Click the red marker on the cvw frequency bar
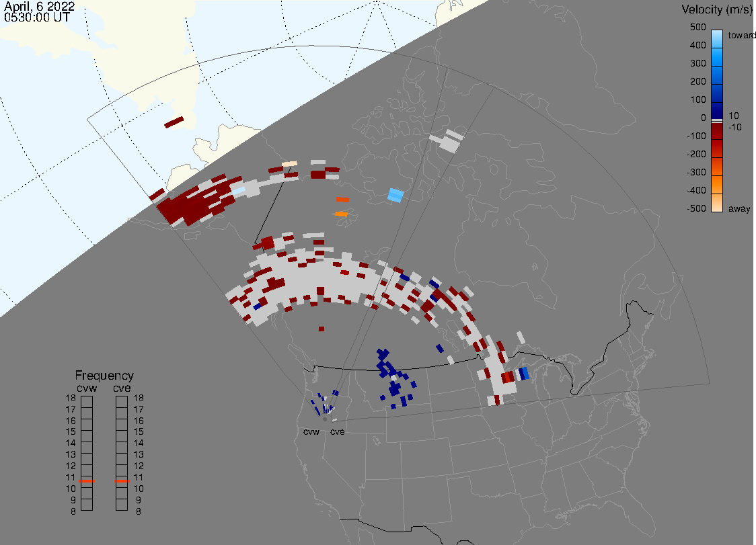 [x=87, y=481]
